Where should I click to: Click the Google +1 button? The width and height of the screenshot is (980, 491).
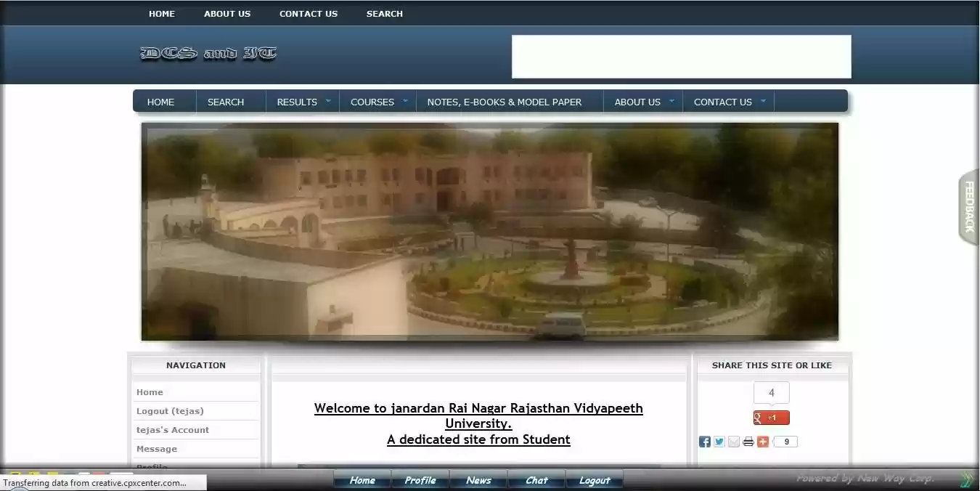tap(771, 417)
